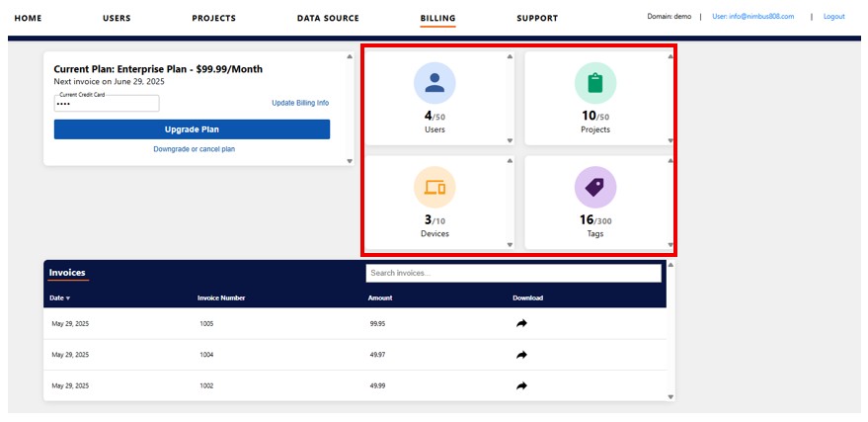
Task: Click Devices card scroll-down arrow
Action: [510, 245]
